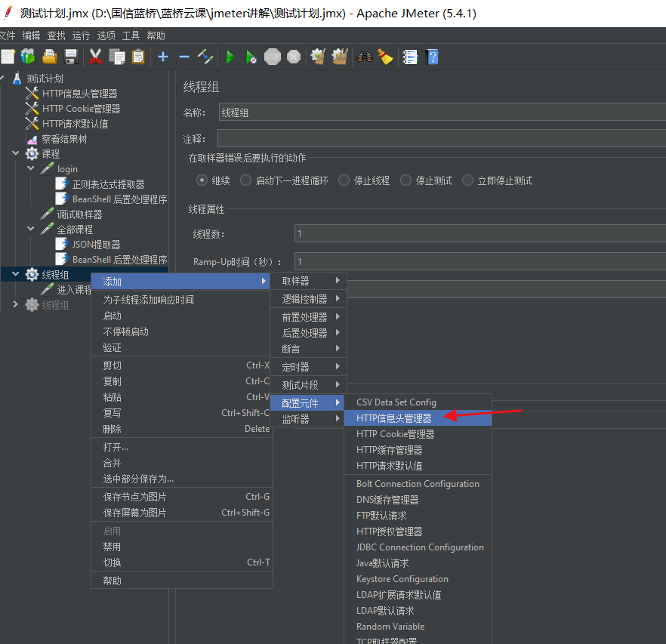Click the Help question mark icon

pos(432,57)
